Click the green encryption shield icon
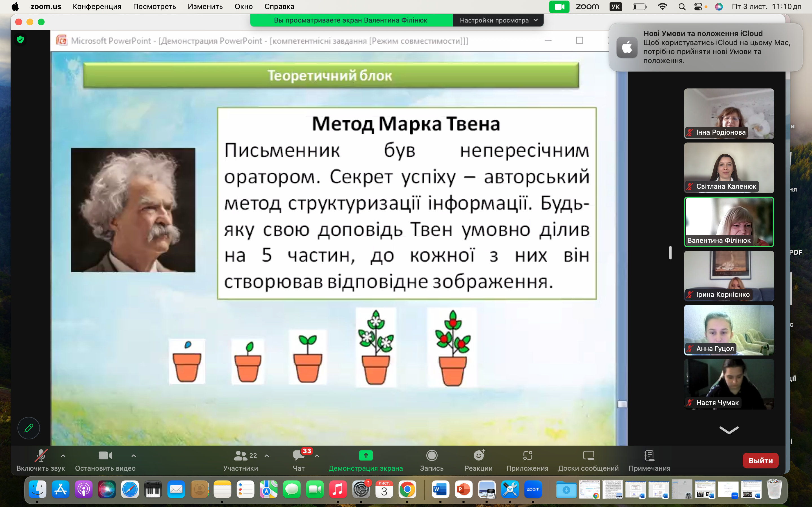The height and width of the screenshot is (507, 812). coord(21,39)
